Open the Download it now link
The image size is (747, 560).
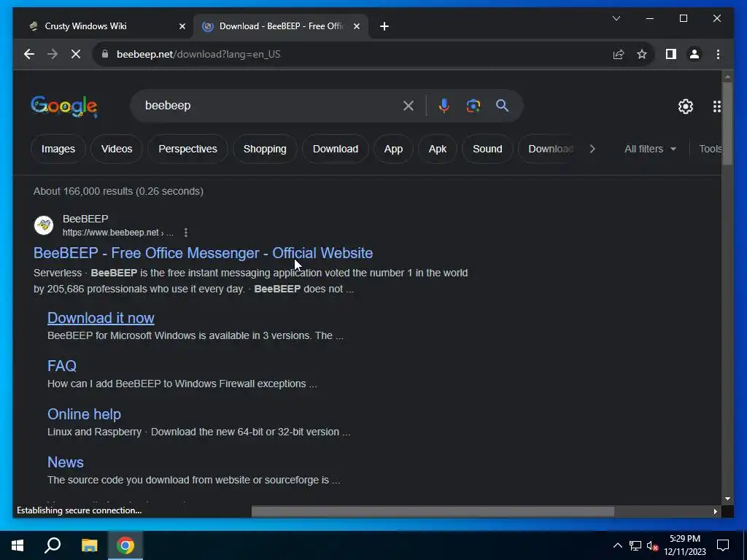click(x=101, y=318)
